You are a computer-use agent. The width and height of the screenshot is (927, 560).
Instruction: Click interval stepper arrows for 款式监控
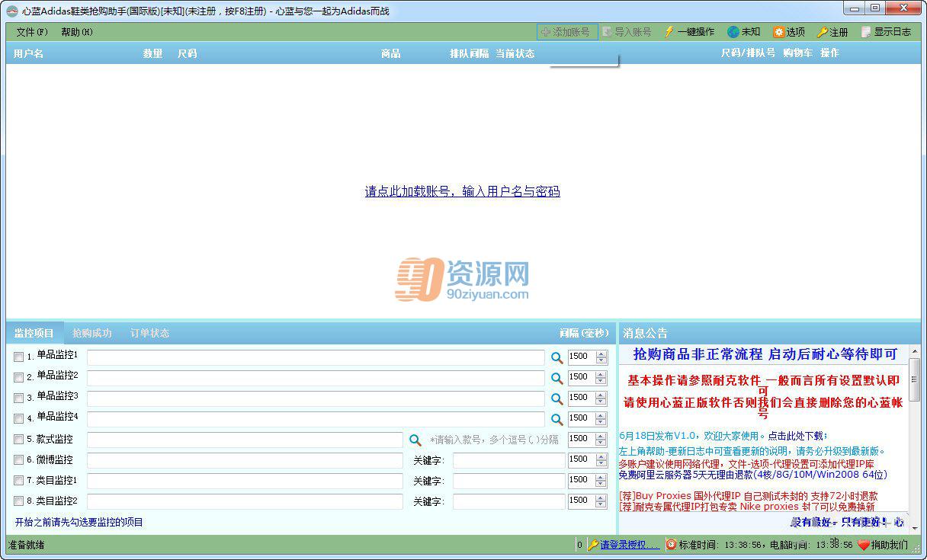click(x=601, y=439)
